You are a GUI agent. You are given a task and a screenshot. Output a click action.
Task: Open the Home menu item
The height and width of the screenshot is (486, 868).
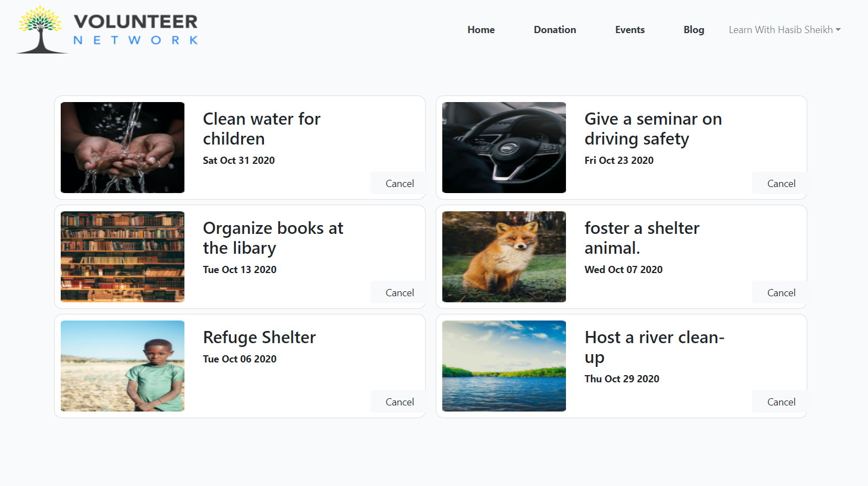(x=481, y=30)
